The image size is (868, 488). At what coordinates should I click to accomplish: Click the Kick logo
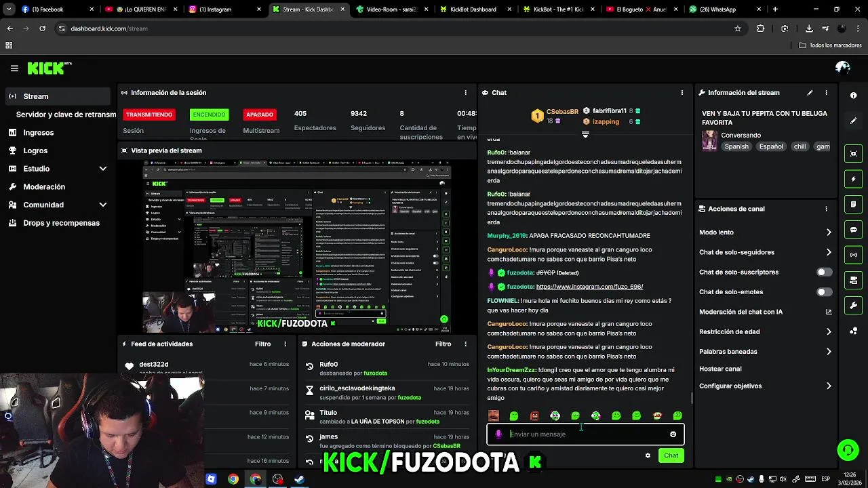50,68
